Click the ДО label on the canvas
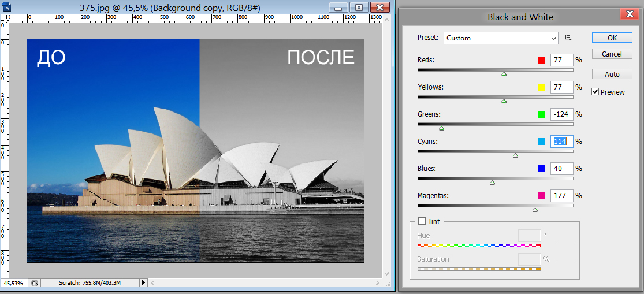This screenshot has width=644, height=294. click(x=51, y=58)
